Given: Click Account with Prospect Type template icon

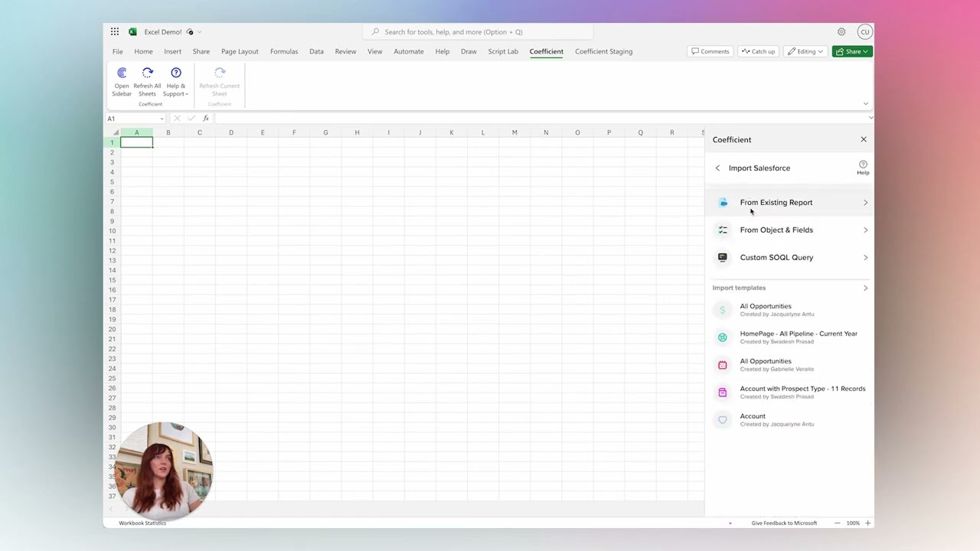Looking at the screenshot, I should (x=722, y=393).
